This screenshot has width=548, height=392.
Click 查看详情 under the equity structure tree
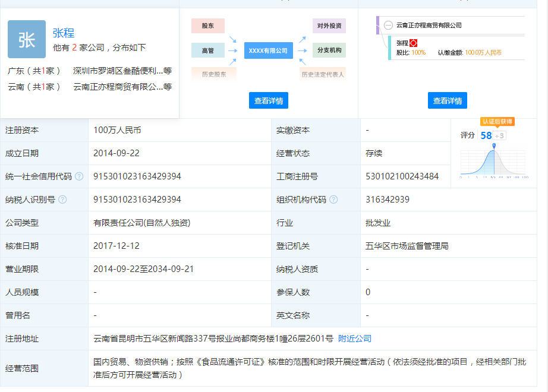click(x=448, y=100)
